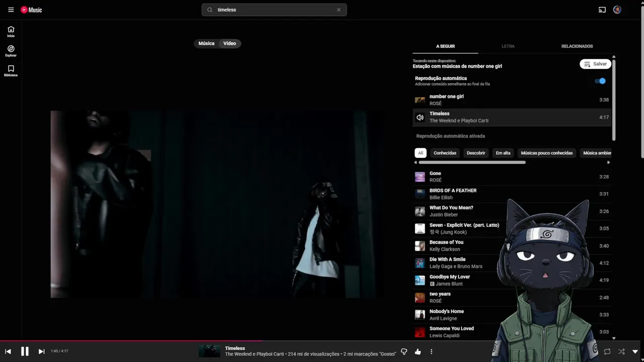Skip to the previous track
Image resolution: width=644 pixels, height=362 pixels.
(8, 351)
